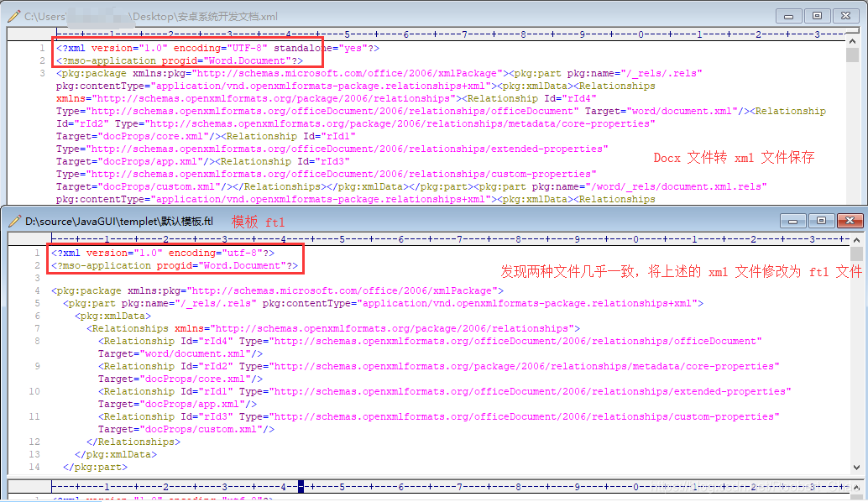The width and height of the screenshot is (868, 502).
Task: Restore the 默认模板.ftl window size
Action: (821, 221)
